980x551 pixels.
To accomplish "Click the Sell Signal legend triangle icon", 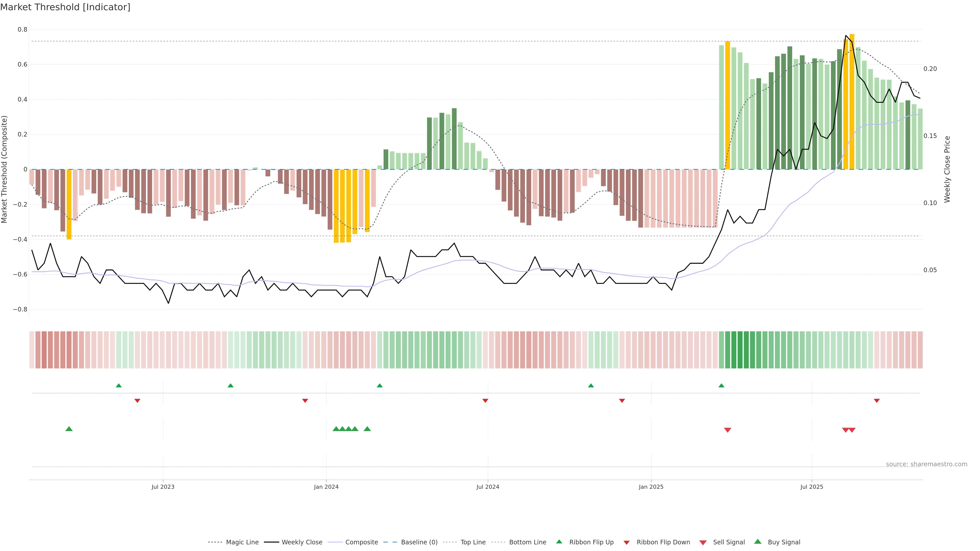I will pyautogui.click(x=703, y=542).
